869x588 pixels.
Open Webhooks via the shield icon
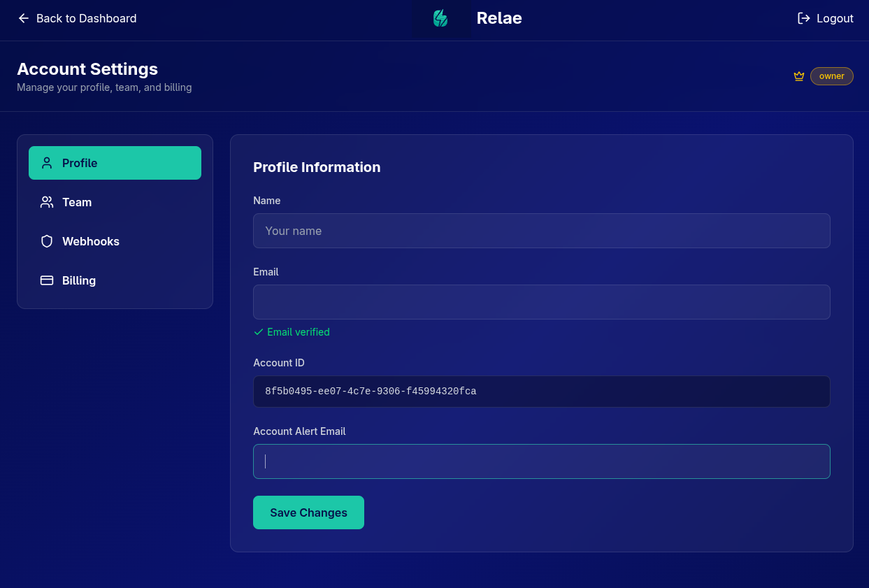[x=46, y=241]
